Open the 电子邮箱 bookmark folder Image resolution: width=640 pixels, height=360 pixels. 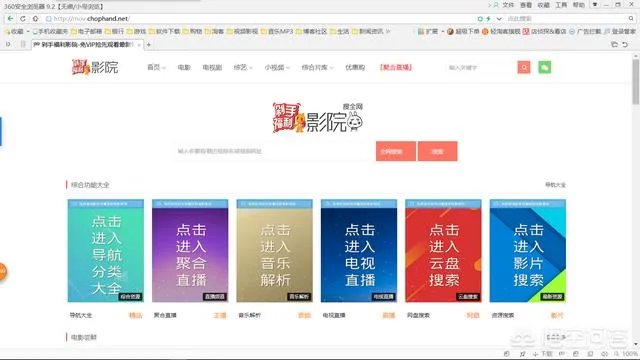(x=86, y=31)
